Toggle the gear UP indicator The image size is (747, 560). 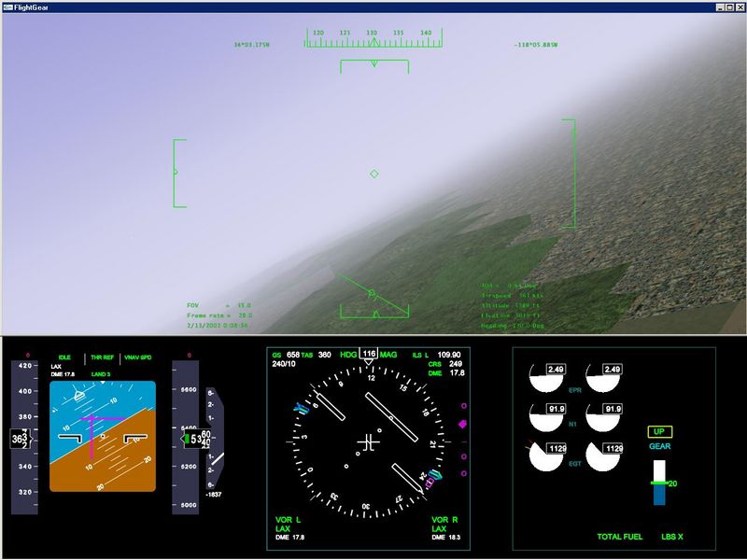tap(660, 432)
